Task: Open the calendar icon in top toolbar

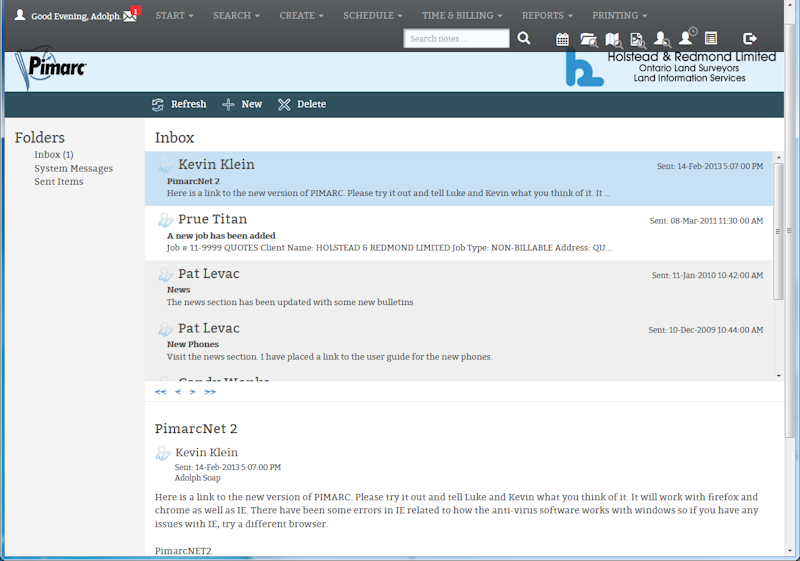Action: pyautogui.click(x=562, y=39)
